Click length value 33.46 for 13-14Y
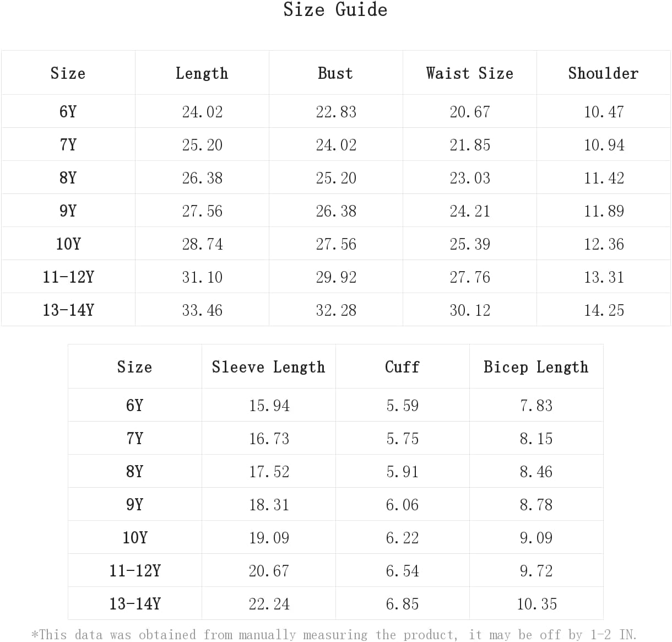This screenshot has height=642, width=672. tap(202, 310)
